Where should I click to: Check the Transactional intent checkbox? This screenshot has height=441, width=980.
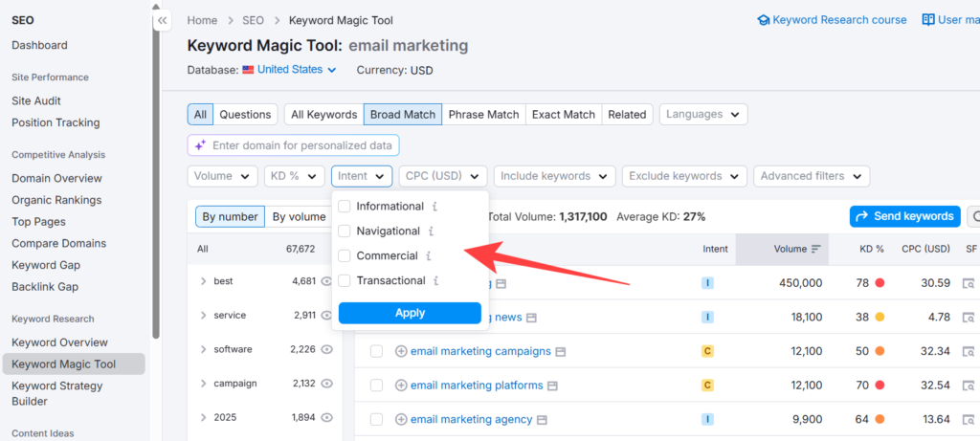345,281
